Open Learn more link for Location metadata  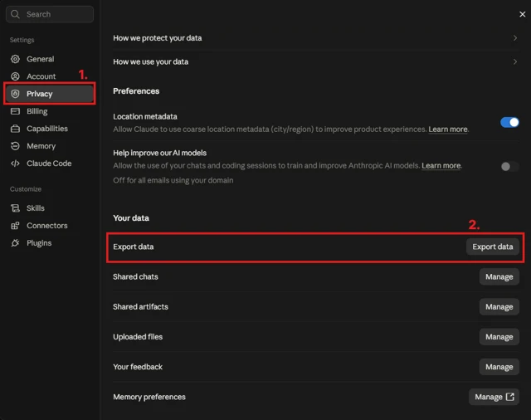pyautogui.click(x=448, y=129)
